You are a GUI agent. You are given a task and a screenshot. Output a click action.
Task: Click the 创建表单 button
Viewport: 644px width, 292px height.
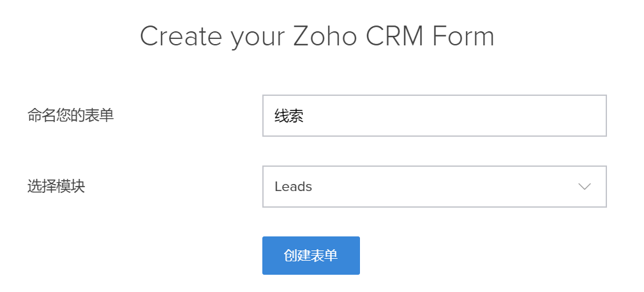[x=311, y=256]
